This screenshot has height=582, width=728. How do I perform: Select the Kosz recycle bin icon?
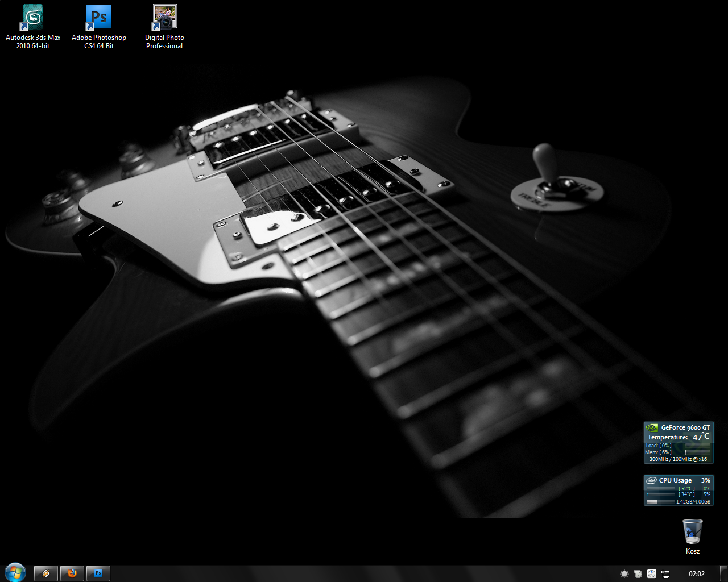click(x=692, y=533)
